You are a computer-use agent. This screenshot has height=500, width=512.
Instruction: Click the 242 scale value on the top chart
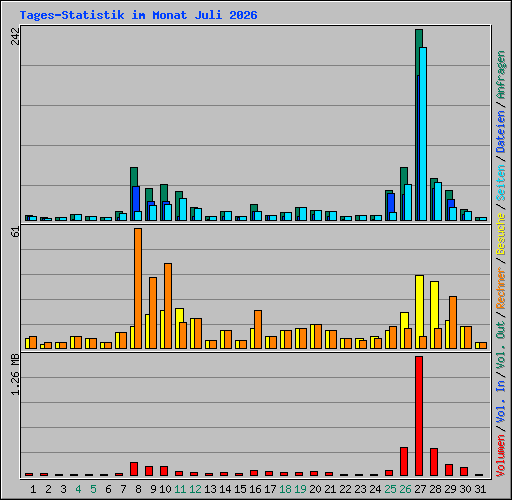(x=15, y=36)
